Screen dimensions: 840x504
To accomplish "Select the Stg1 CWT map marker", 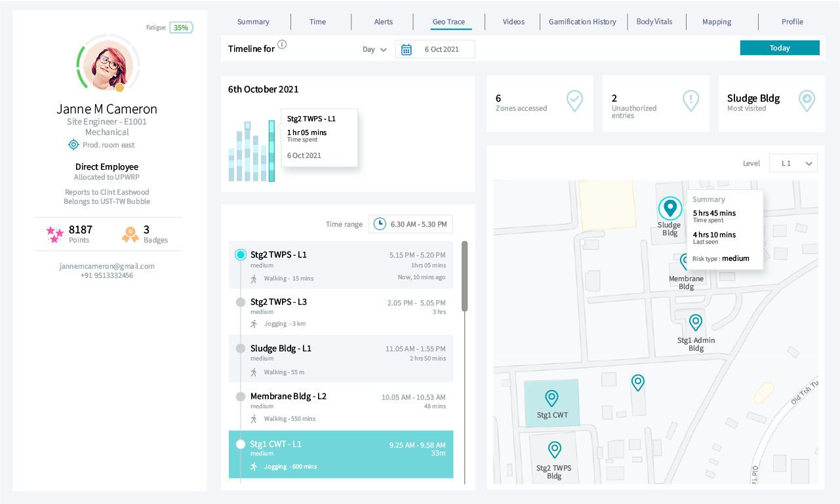I will (552, 398).
